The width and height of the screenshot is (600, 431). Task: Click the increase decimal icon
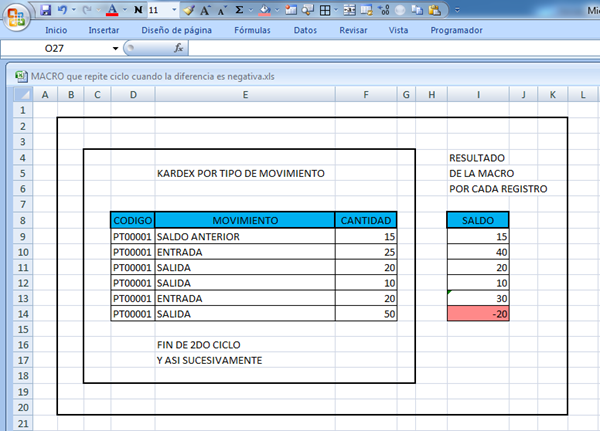[x=384, y=10]
